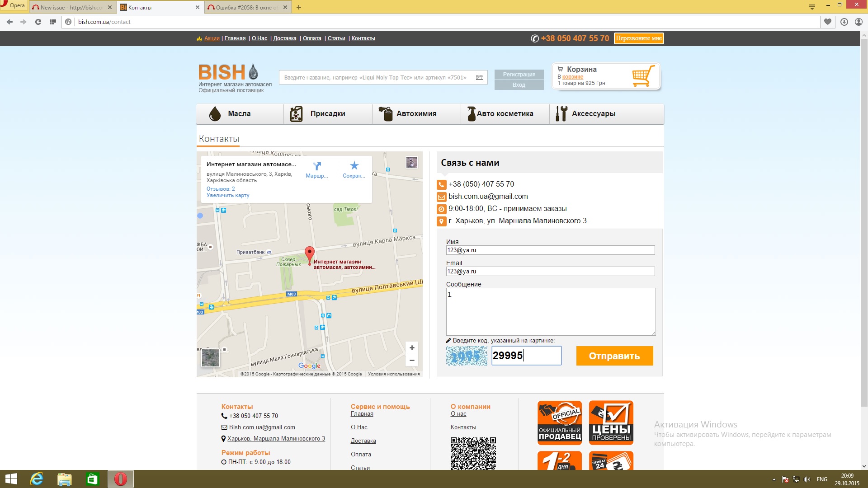Click the virtual keyboard icon in search box
Viewport: 868px width, 488px height.
coord(480,78)
